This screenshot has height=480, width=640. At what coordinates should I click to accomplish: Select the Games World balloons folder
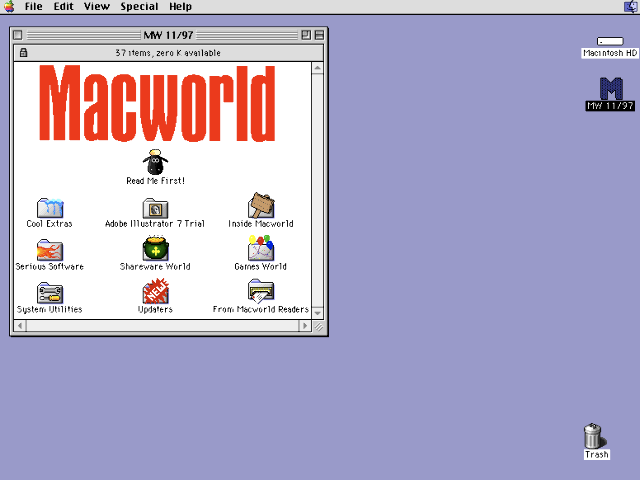[x=261, y=248]
